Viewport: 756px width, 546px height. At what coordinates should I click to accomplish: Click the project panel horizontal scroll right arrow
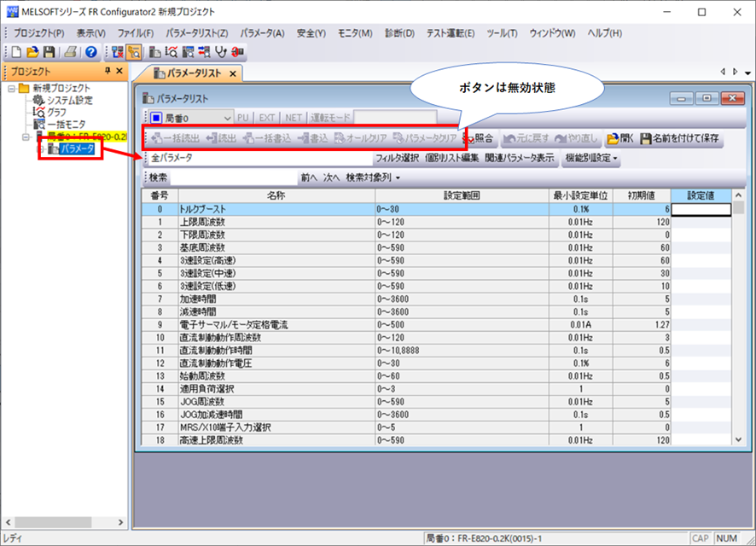tap(120, 522)
